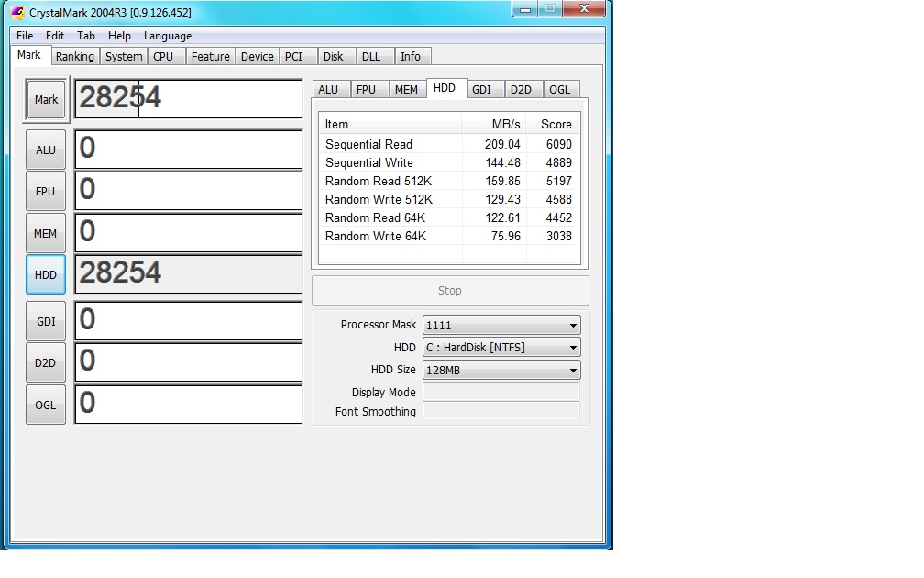Run the full Mark benchmark button
This screenshot has width=924, height=578.
pyautogui.click(x=46, y=100)
